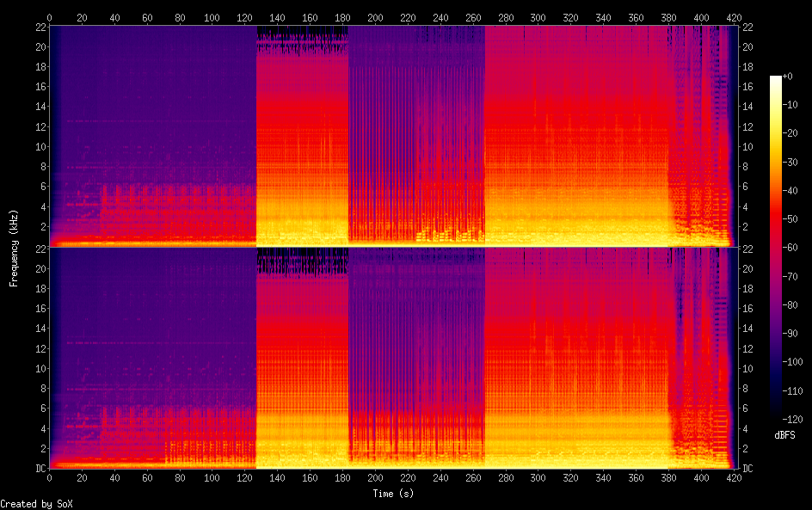This screenshot has height=510, width=812.
Task: Click the 140 tick on the top time axis
Action: pyautogui.click(x=277, y=16)
